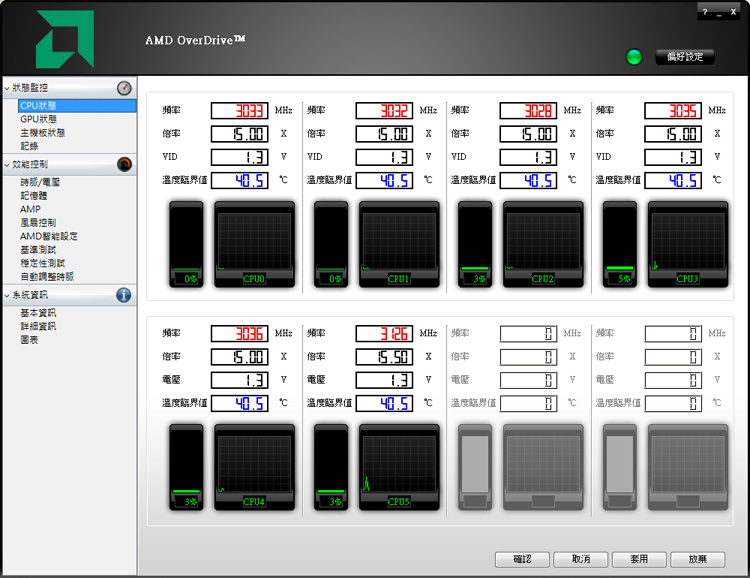
Task: Collapse the 效能控制 section
Action: tap(7, 165)
